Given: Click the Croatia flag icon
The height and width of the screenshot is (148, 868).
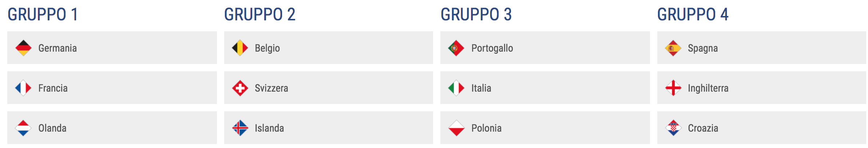Looking at the screenshot, I should pyautogui.click(x=673, y=128).
